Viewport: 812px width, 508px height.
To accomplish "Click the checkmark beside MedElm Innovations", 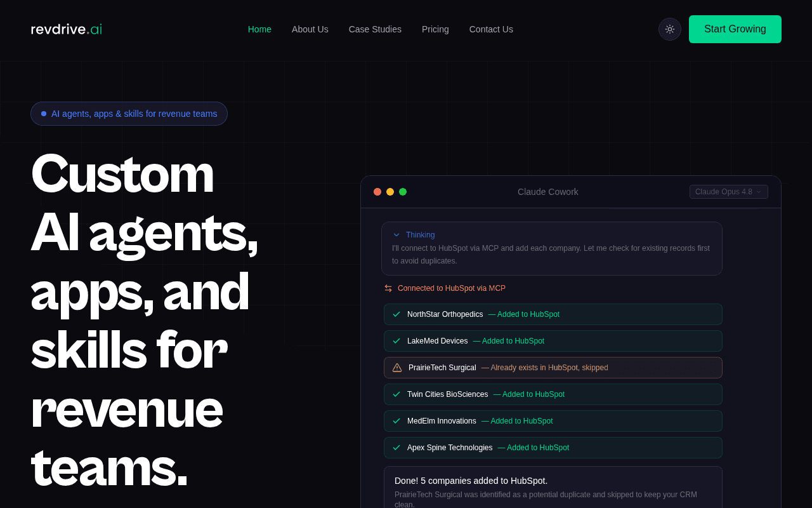I will pos(396,421).
